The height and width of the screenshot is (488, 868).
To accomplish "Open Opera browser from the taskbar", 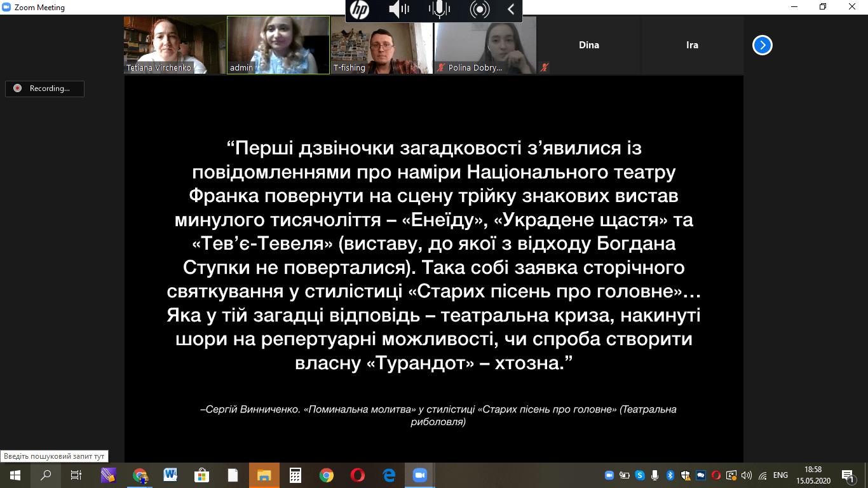I will 357,475.
